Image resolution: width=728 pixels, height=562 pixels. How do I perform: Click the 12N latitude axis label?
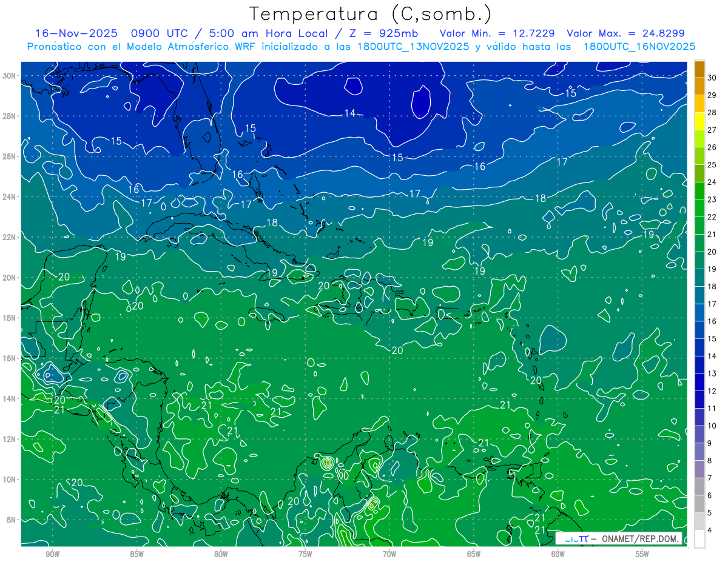click(9, 439)
